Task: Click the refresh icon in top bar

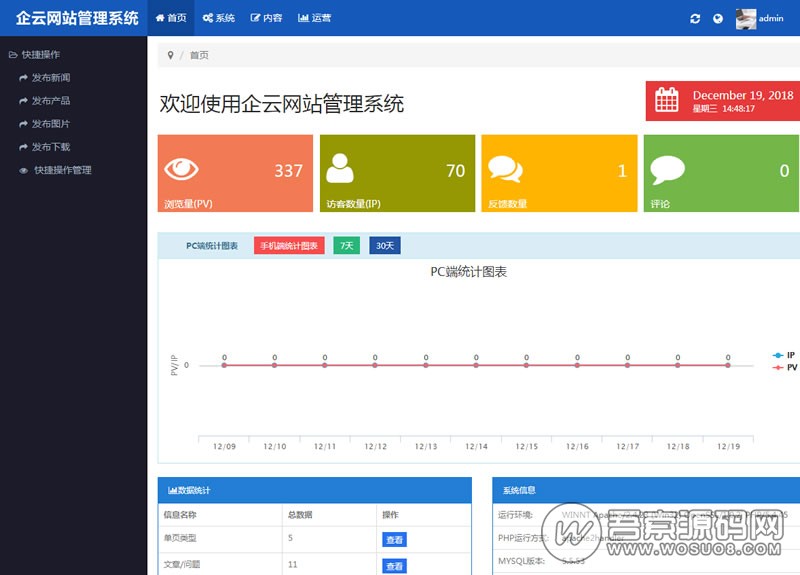Action: pos(695,18)
